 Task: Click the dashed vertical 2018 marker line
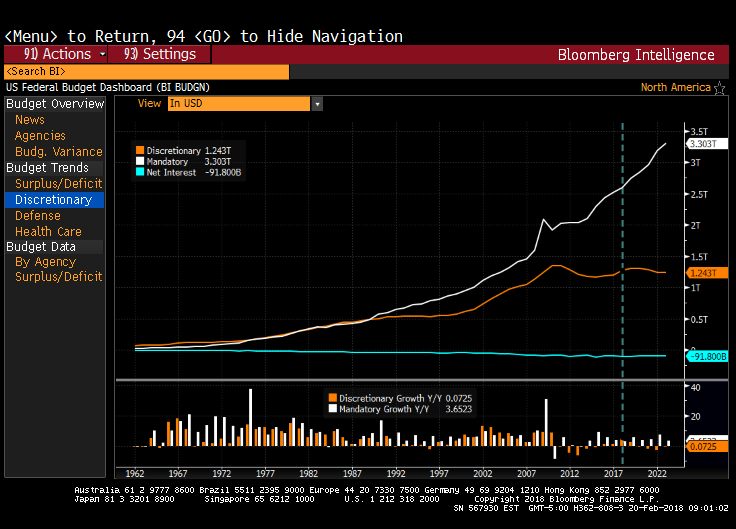pyautogui.click(x=623, y=250)
